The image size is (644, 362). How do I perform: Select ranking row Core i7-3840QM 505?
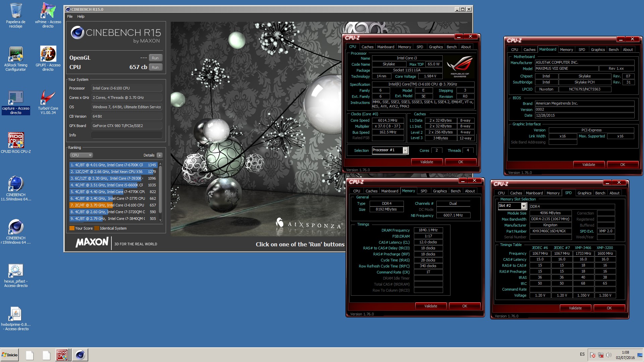[x=113, y=219]
